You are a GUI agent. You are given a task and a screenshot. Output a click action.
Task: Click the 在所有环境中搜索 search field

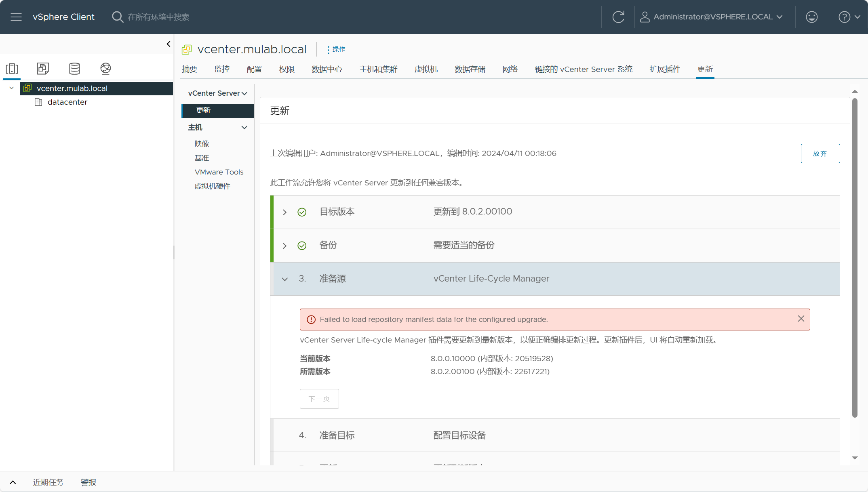pyautogui.click(x=158, y=17)
